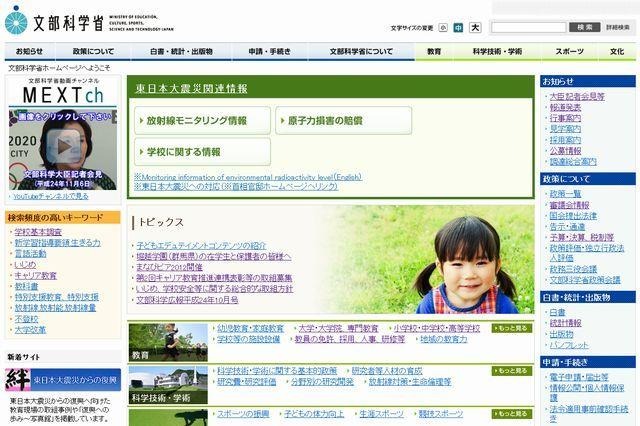
Task: Open the 大学改革 keyword link
Action: pos(31,330)
